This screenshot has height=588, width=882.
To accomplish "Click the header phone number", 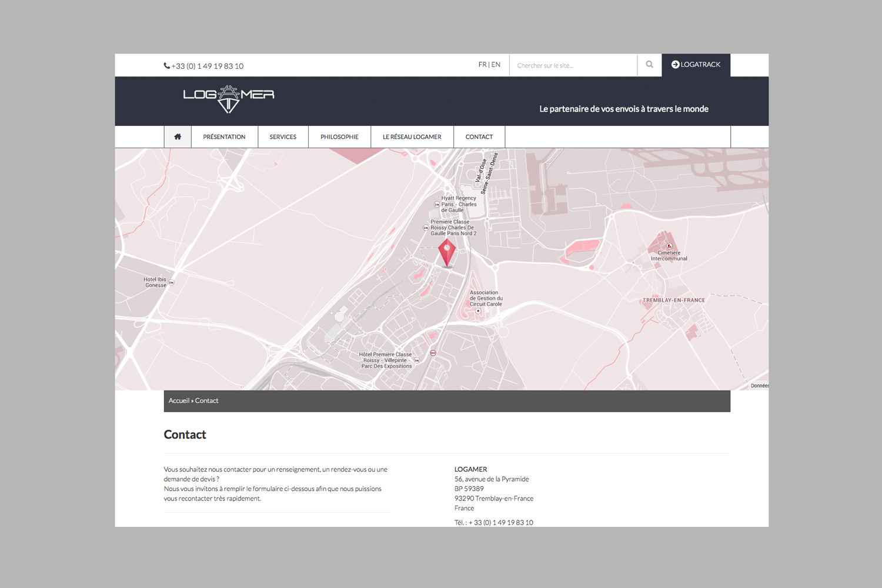I will click(207, 66).
